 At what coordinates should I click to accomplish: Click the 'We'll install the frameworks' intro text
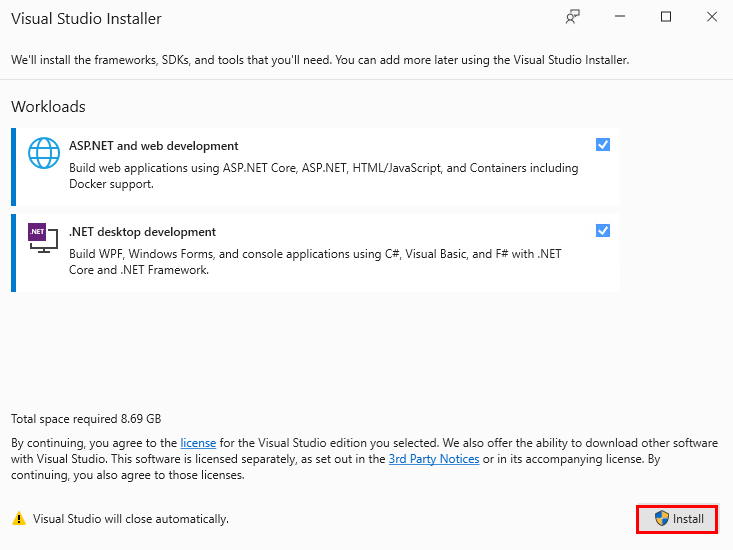point(320,60)
